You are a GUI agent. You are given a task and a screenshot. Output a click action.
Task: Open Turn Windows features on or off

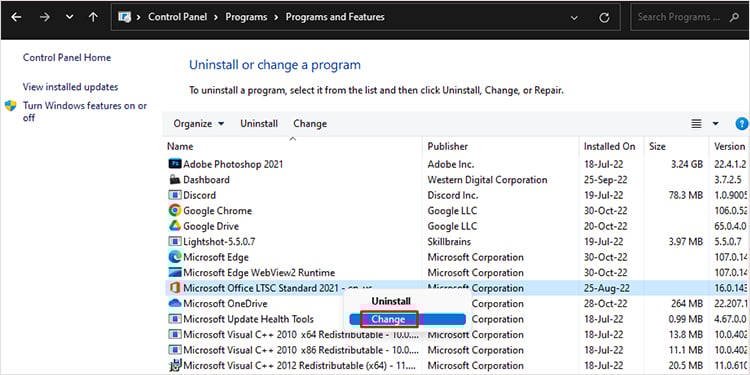coord(85,111)
